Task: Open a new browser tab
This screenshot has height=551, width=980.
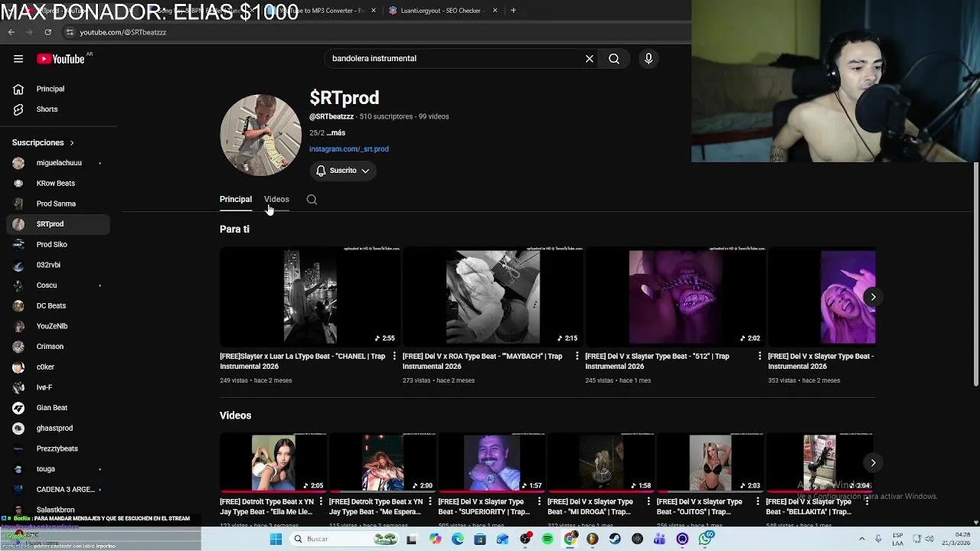Action: [x=513, y=11]
